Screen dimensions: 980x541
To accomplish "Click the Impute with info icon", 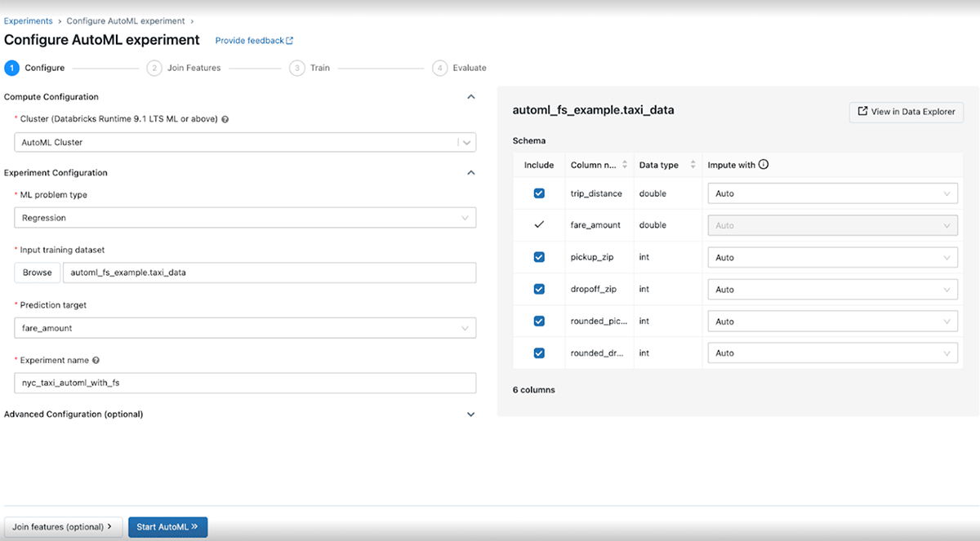I will 764,165.
